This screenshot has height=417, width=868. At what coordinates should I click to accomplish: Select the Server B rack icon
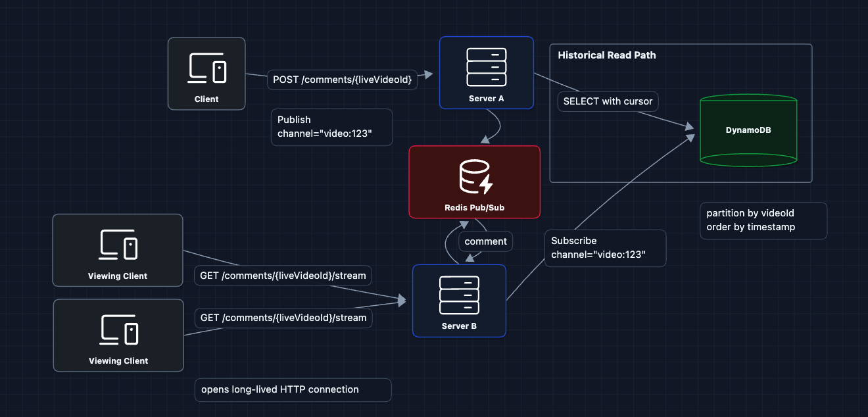(x=459, y=295)
